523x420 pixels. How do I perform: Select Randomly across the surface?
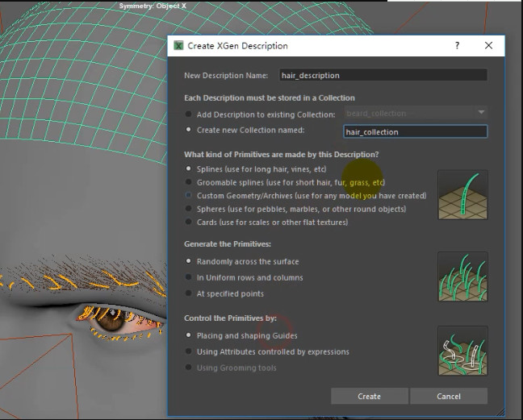188,261
